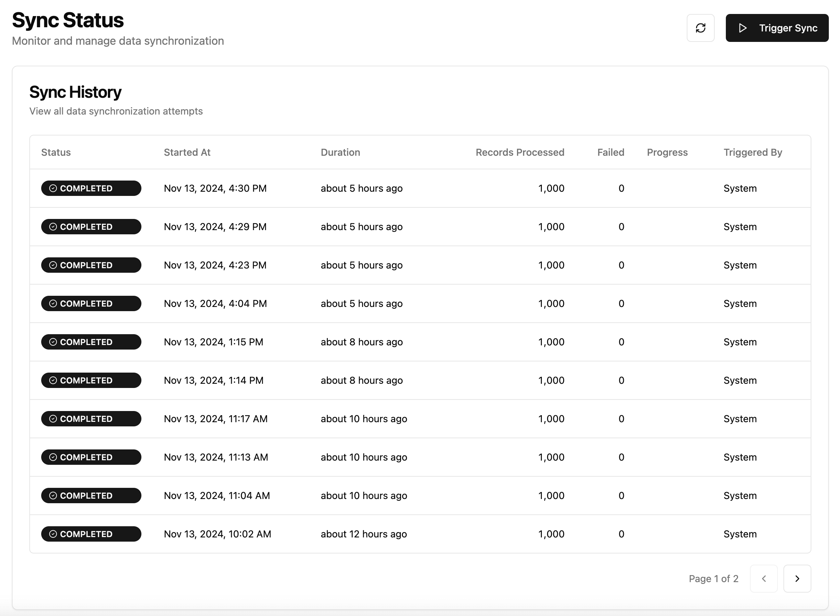840x616 pixels.
Task: Click the Duration column header
Action: tap(340, 152)
